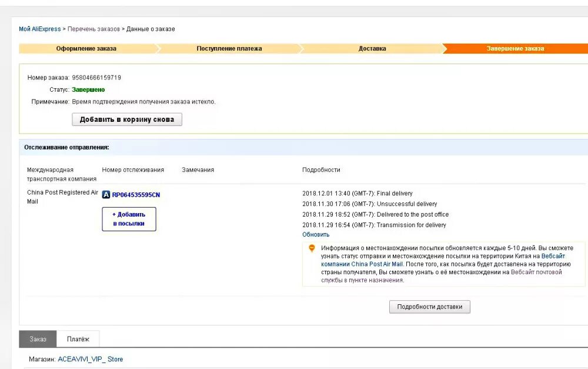This screenshot has height=369, width=588.
Task: Open Вебсайт почтовой службы в пункте назначения link
Action: (442, 276)
